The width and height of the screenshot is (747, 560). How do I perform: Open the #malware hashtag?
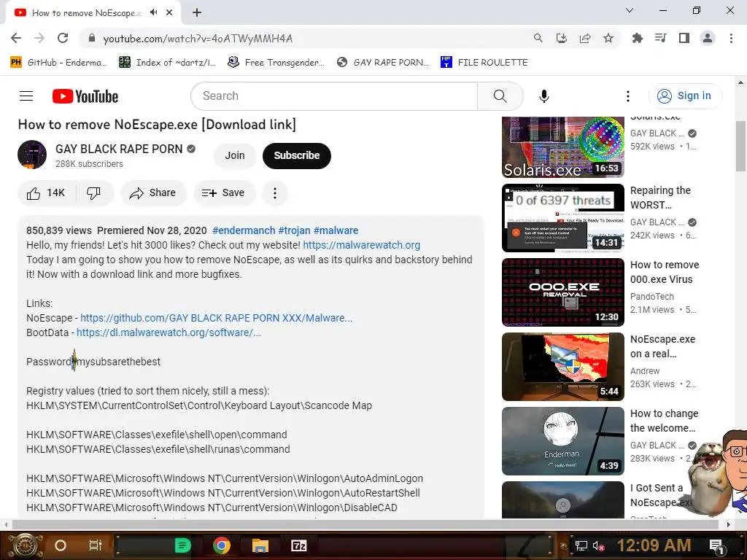click(336, 230)
